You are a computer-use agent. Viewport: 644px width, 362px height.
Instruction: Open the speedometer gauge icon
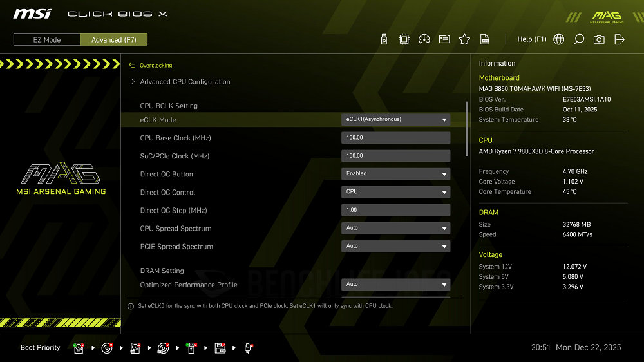coord(424,39)
